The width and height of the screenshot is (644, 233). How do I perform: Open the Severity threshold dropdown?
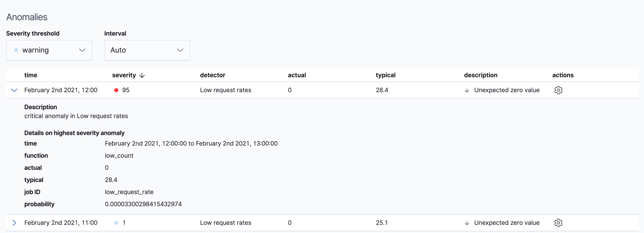[x=49, y=50]
